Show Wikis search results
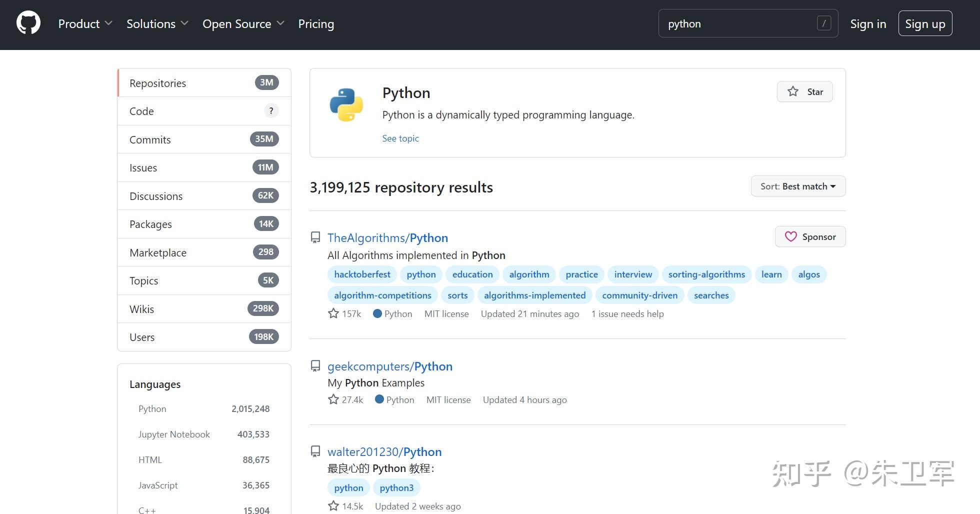 coord(204,309)
